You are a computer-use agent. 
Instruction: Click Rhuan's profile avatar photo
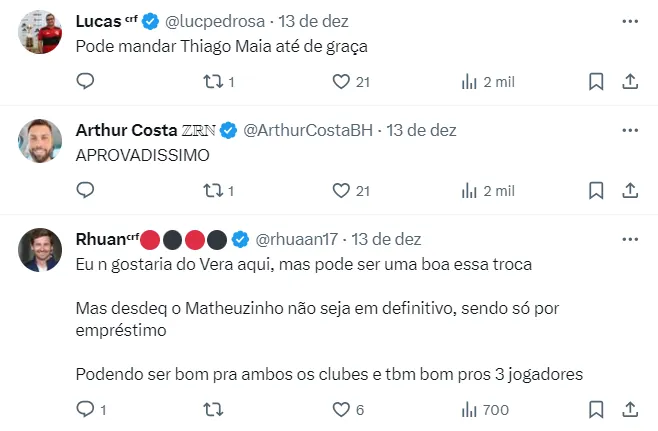[41, 250]
